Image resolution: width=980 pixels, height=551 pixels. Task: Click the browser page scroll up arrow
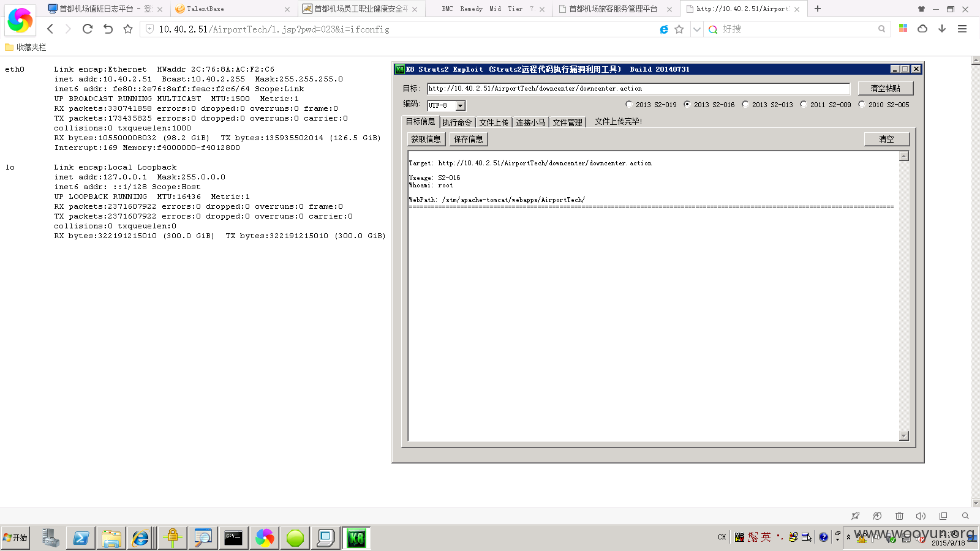976,61
